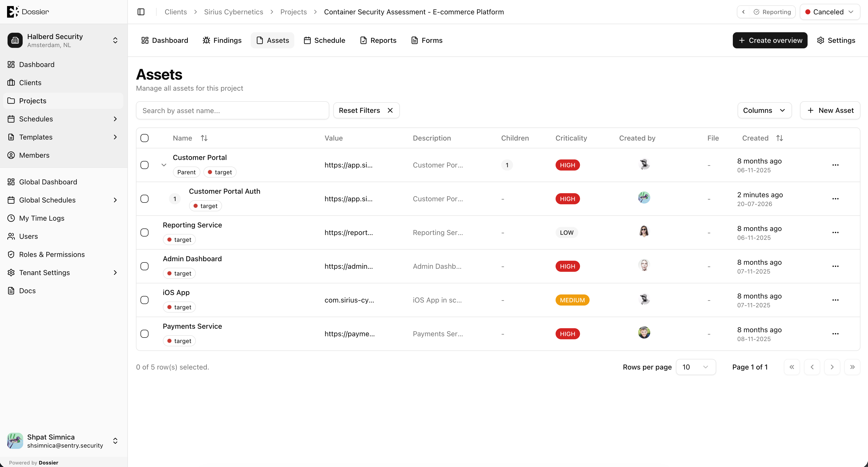This screenshot has height=467, width=868.
Task: Switch to the Forms tab
Action: coord(427,41)
